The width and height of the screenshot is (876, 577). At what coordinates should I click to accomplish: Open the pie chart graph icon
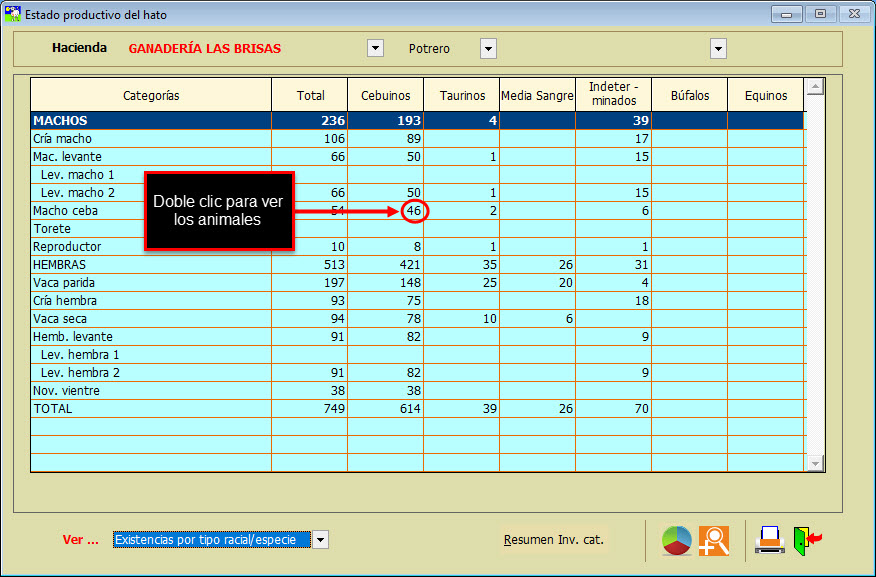tap(677, 540)
